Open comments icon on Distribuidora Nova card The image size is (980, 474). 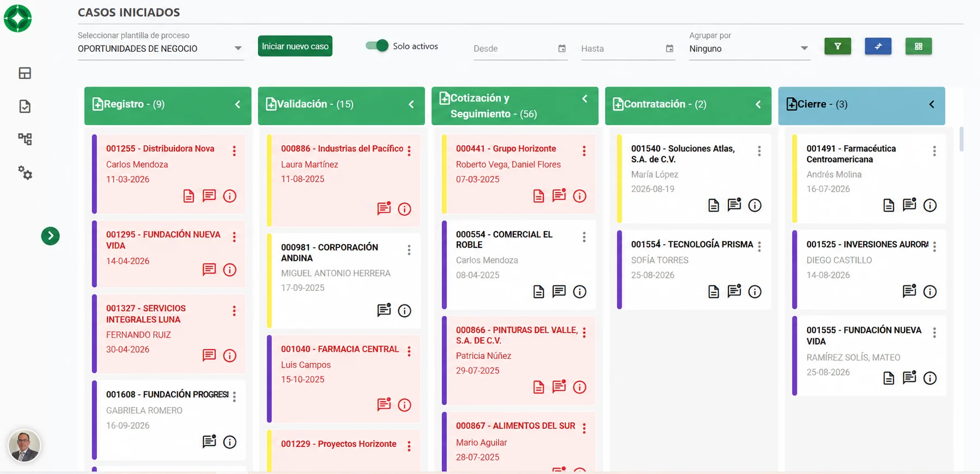[209, 196]
